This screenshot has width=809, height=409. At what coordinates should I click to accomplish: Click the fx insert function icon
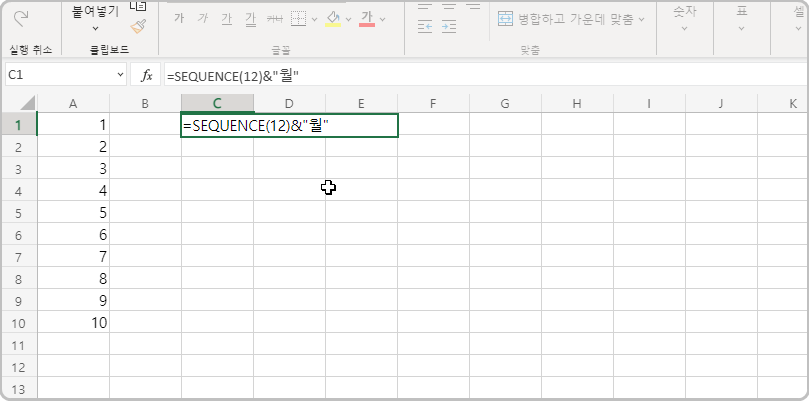(x=147, y=75)
